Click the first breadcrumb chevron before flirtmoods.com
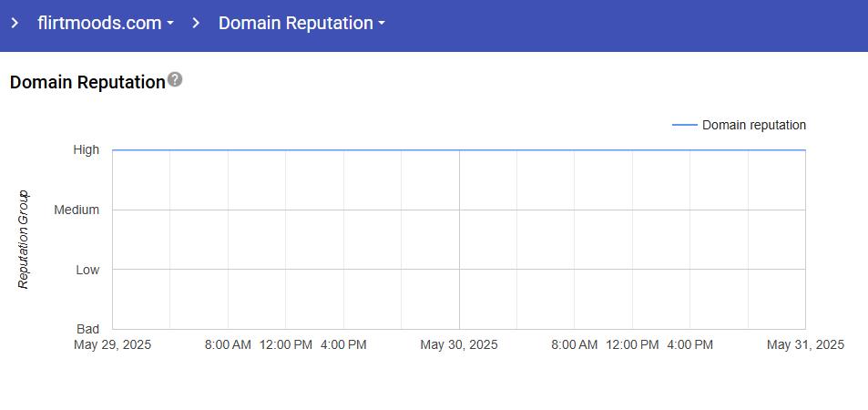 click(x=15, y=24)
